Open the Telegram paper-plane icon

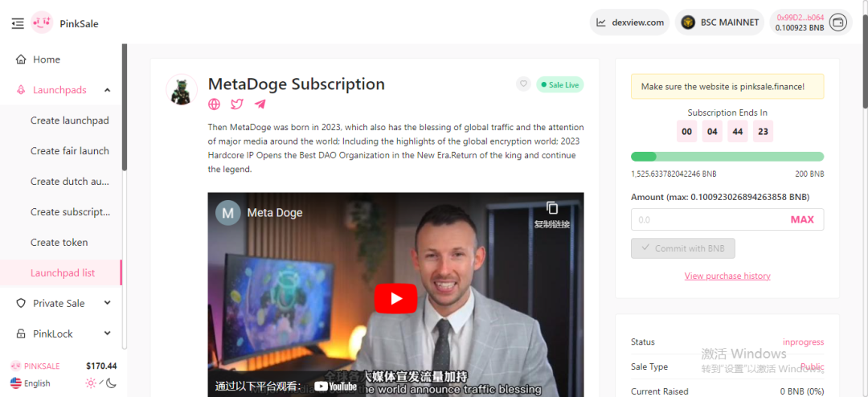click(x=260, y=104)
